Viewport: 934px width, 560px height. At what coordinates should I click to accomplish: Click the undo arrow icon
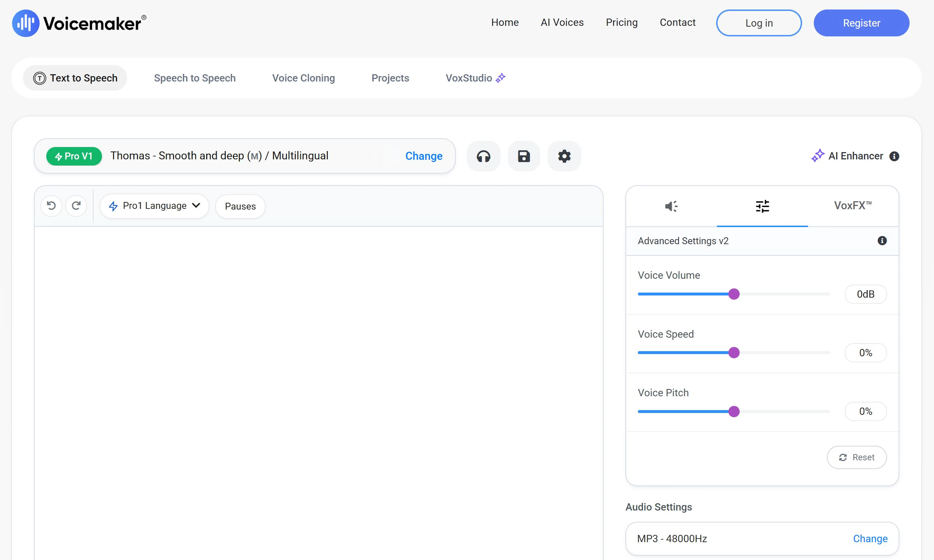click(x=51, y=206)
